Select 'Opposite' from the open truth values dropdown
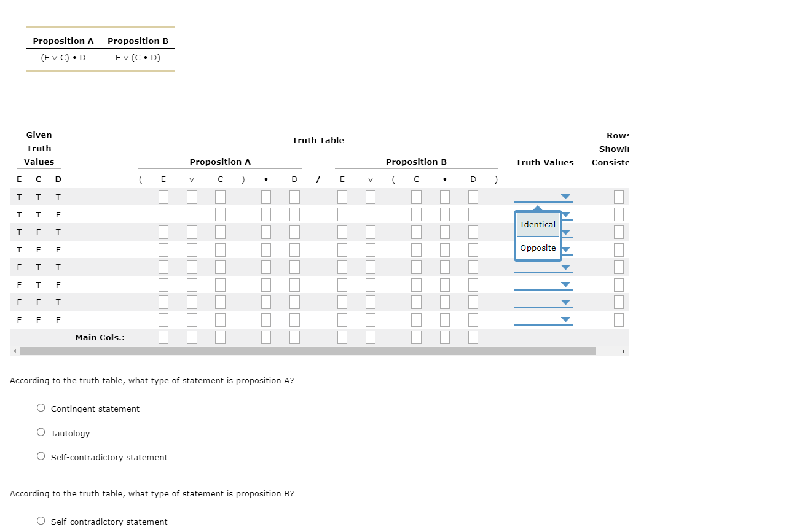The height and width of the screenshot is (532, 794). pos(537,248)
